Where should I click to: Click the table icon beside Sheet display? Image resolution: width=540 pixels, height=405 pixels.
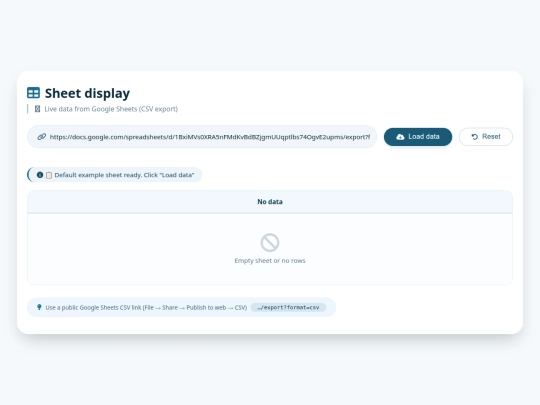tap(33, 93)
